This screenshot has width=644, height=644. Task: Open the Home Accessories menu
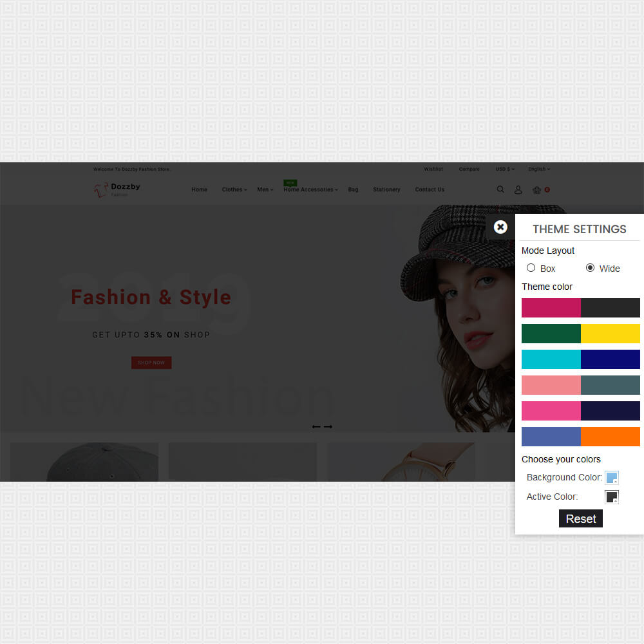tap(310, 189)
